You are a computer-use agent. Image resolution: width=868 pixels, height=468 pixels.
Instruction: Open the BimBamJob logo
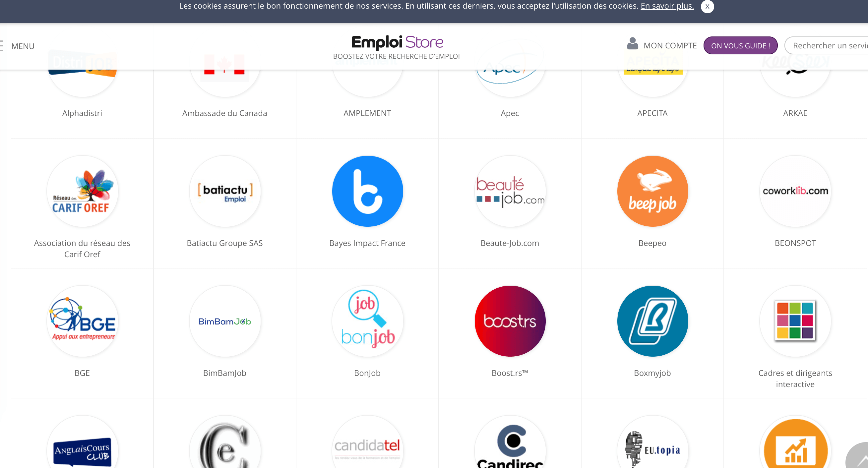tap(225, 321)
